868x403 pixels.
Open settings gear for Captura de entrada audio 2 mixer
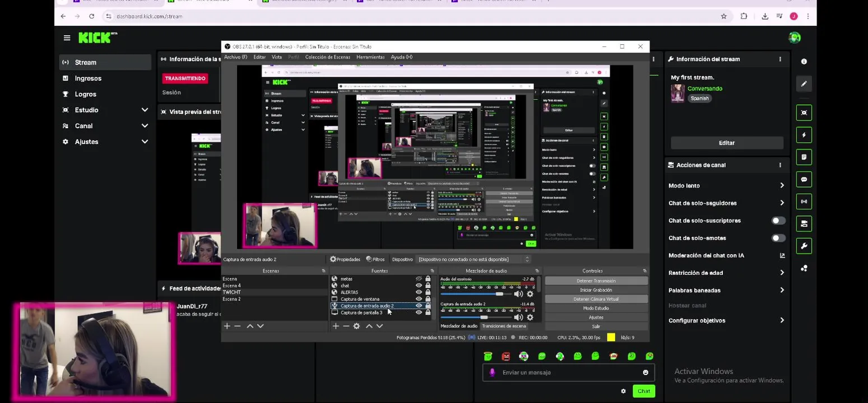click(x=530, y=317)
